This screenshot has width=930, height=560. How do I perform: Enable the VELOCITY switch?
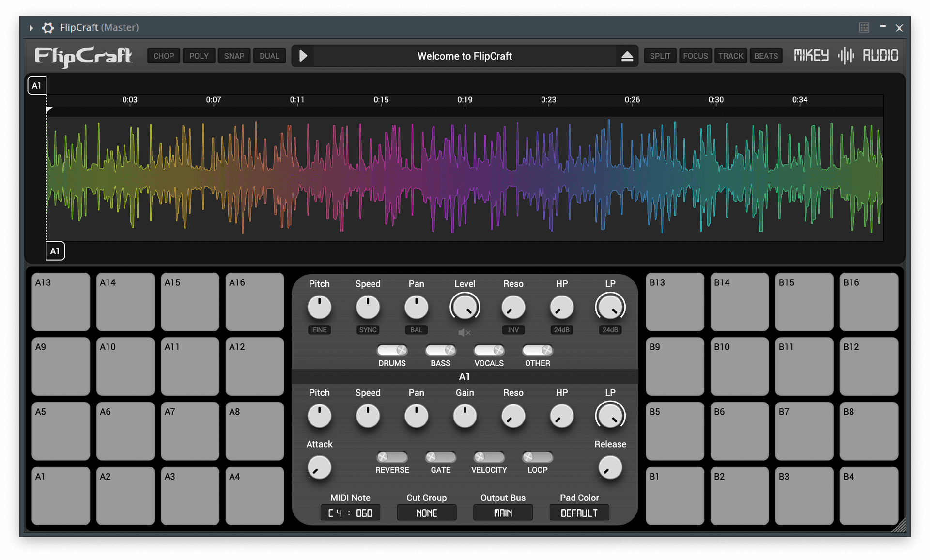pyautogui.click(x=489, y=457)
